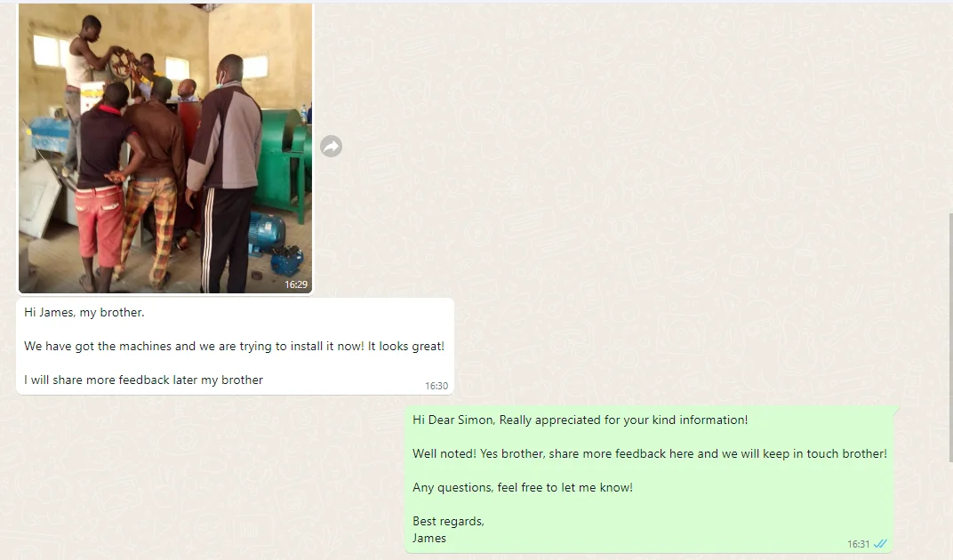Click the "We have got the machines" sentence

click(234, 346)
